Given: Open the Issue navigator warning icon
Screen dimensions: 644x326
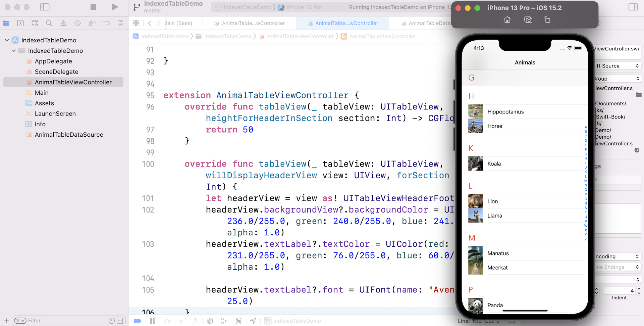Looking at the screenshot, I should [x=63, y=23].
